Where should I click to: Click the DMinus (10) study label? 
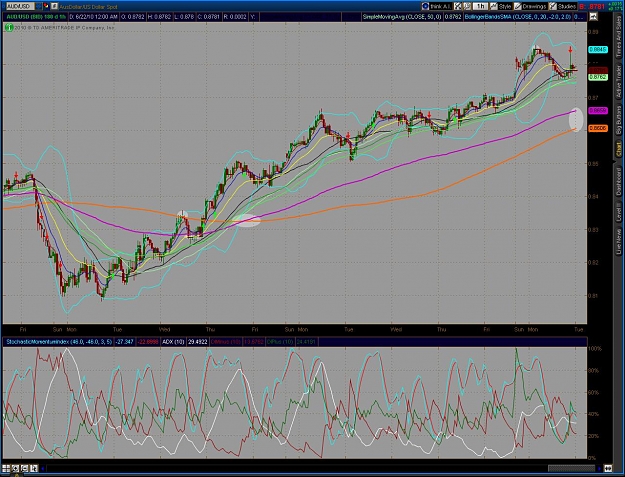click(226, 342)
